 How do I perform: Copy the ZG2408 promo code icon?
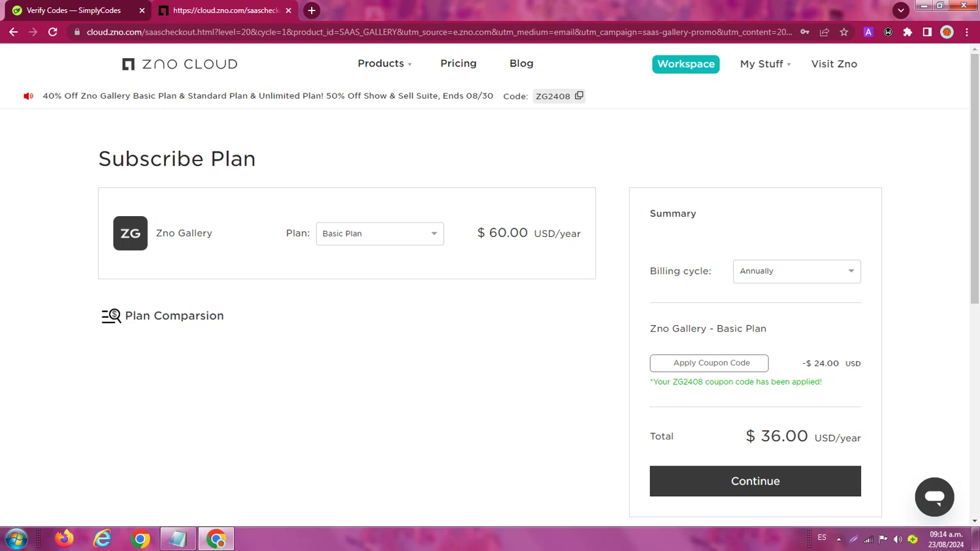[x=579, y=95]
